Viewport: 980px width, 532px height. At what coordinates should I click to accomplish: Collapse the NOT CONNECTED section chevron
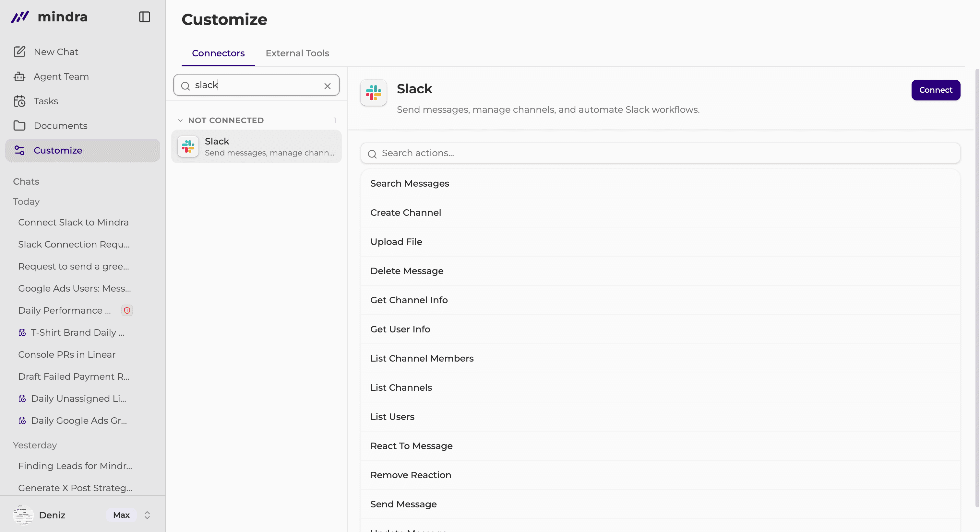pyautogui.click(x=180, y=121)
